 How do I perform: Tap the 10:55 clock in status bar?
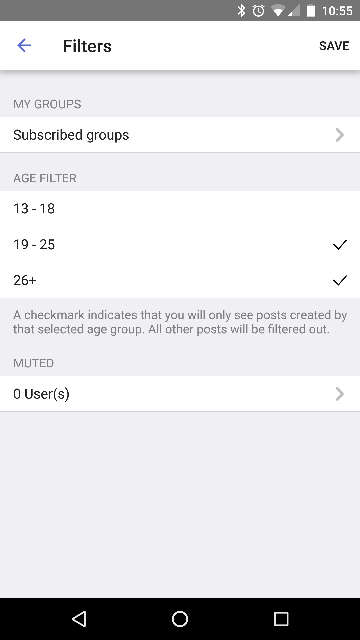click(x=337, y=11)
